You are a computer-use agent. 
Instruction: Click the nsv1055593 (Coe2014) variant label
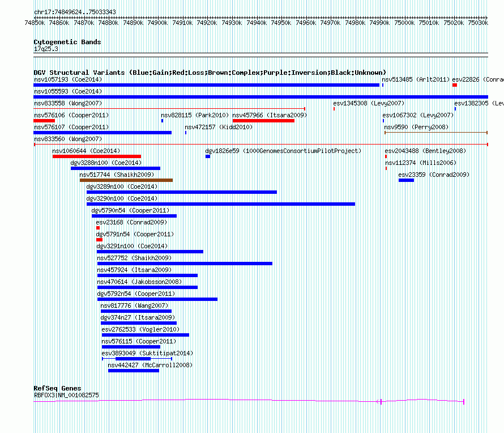point(68,91)
